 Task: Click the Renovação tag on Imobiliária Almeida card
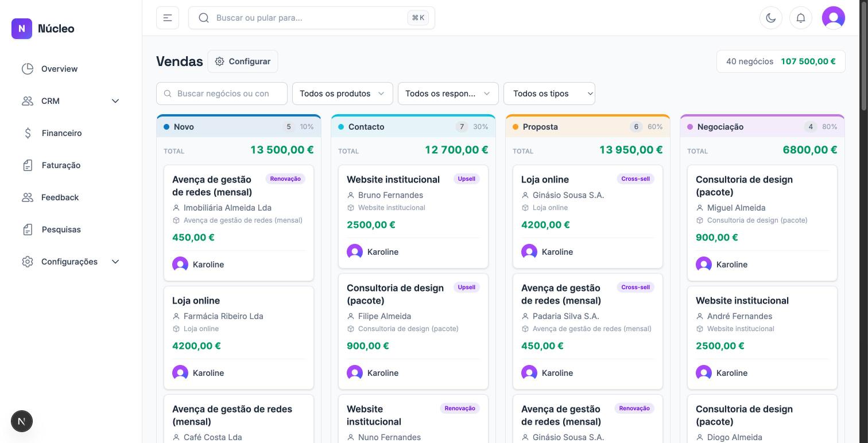click(285, 179)
